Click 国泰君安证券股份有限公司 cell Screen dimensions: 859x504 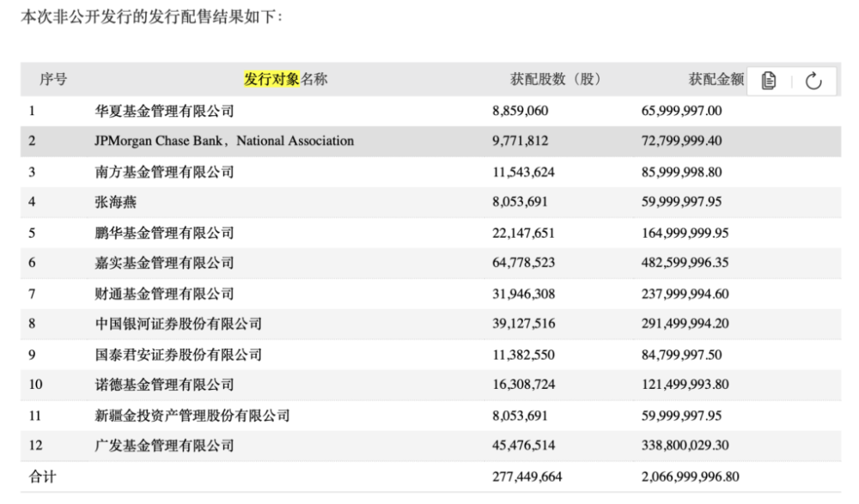click(x=179, y=355)
